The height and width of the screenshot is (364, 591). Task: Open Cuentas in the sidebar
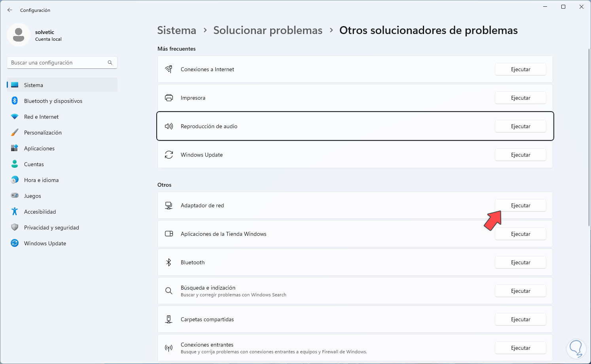point(34,164)
